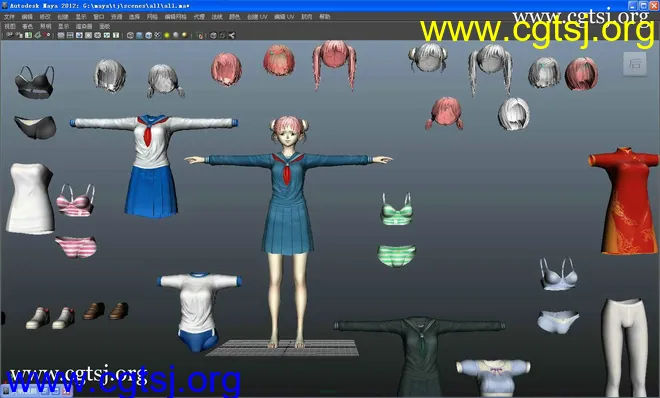Open the panel 视图 (View) menu

coord(10,26)
